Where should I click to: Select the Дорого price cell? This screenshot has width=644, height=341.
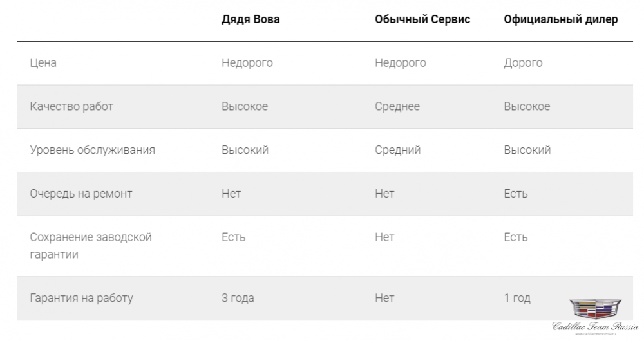(523, 63)
